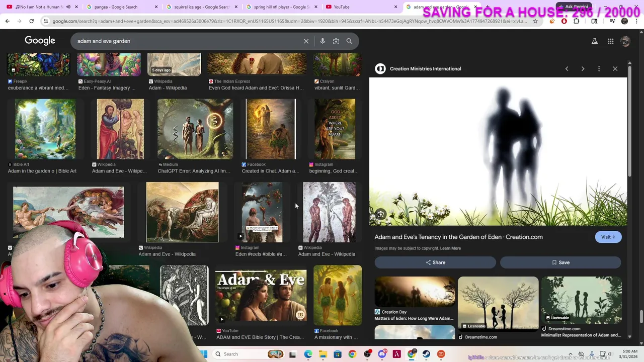This screenshot has width=644, height=362.
Task: Open Microsoft Edge from taskbar
Action: (x=308, y=354)
